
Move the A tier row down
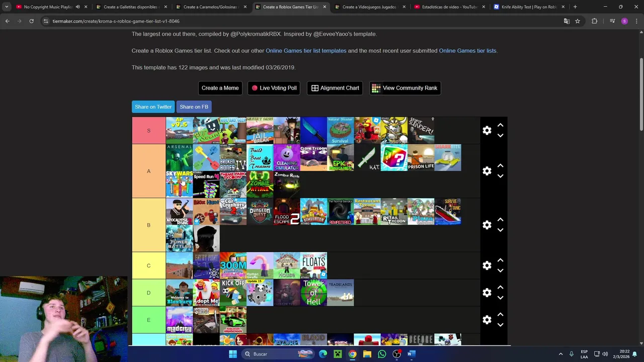coord(500,176)
